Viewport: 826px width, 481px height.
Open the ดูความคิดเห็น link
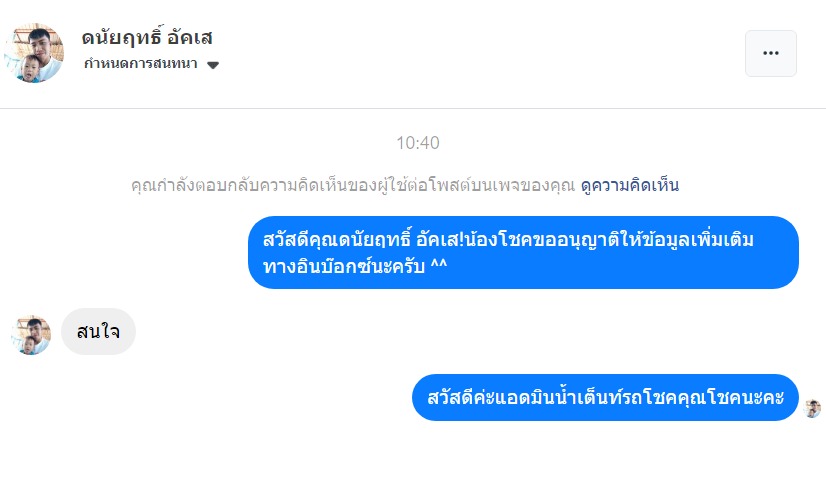point(630,185)
